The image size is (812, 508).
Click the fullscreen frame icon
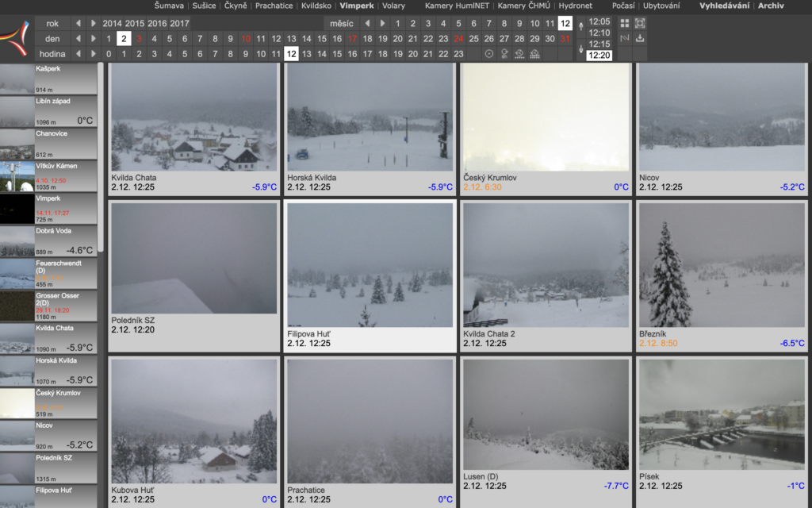point(640,23)
